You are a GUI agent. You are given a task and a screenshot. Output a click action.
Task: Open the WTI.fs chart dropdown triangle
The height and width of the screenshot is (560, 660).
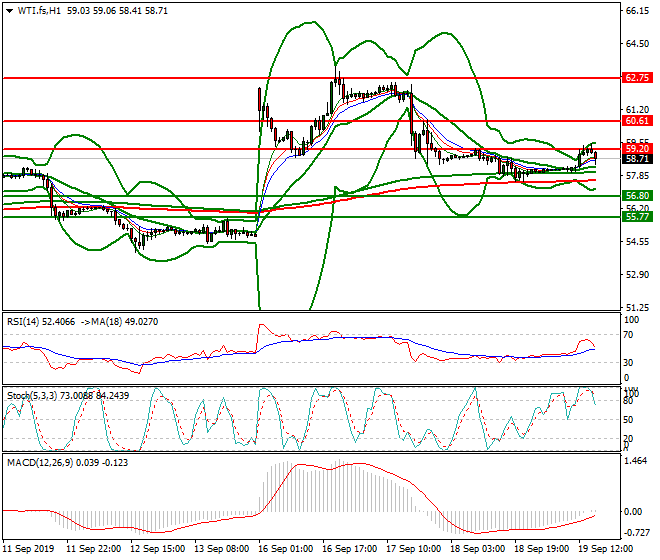[x=9, y=11]
